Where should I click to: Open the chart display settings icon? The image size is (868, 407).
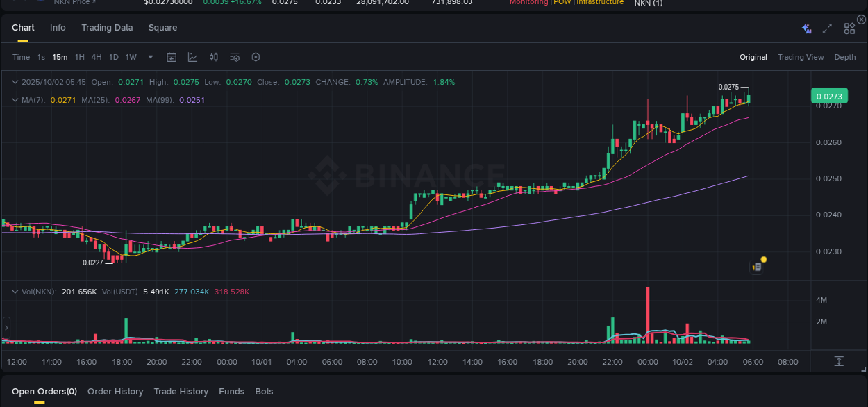tap(235, 57)
